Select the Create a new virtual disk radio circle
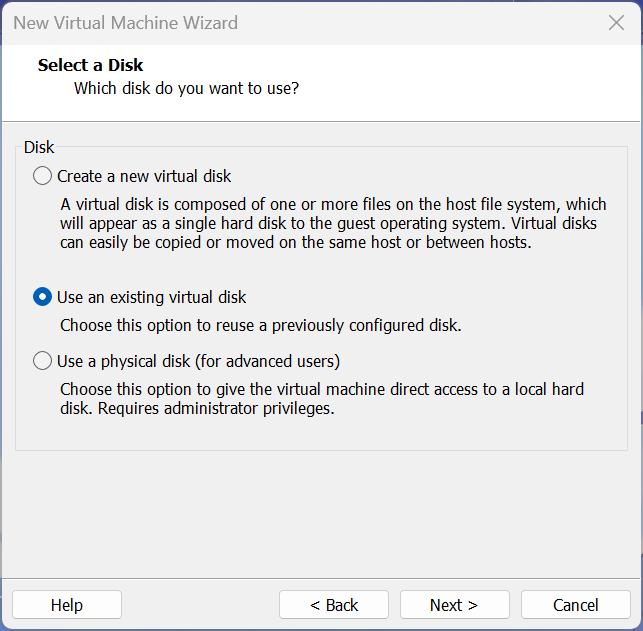Image resolution: width=643 pixels, height=631 pixels. click(x=42, y=176)
